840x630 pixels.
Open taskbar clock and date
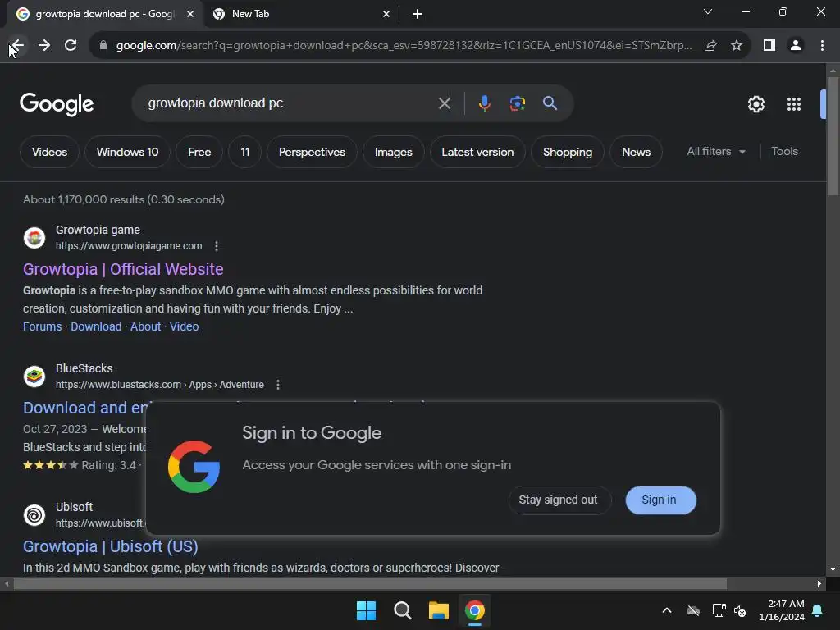(782, 610)
